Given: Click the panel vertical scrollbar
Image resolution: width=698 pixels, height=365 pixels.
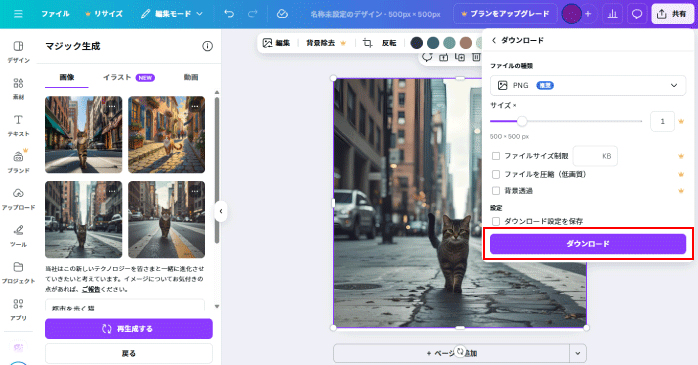Looking at the screenshot, I should (217, 169).
